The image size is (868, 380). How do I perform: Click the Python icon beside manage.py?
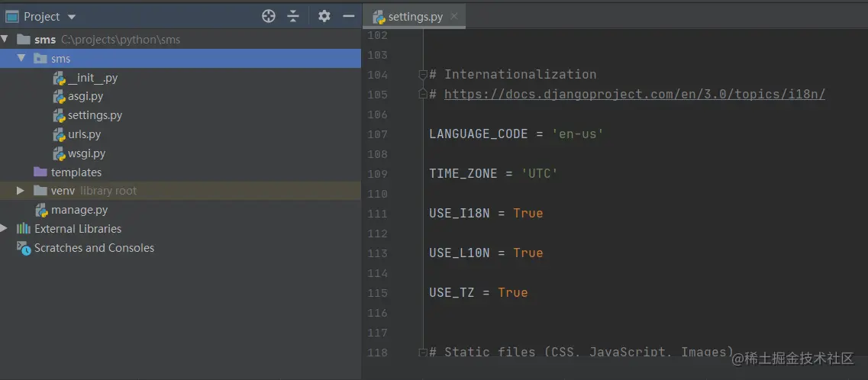(x=42, y=210)
